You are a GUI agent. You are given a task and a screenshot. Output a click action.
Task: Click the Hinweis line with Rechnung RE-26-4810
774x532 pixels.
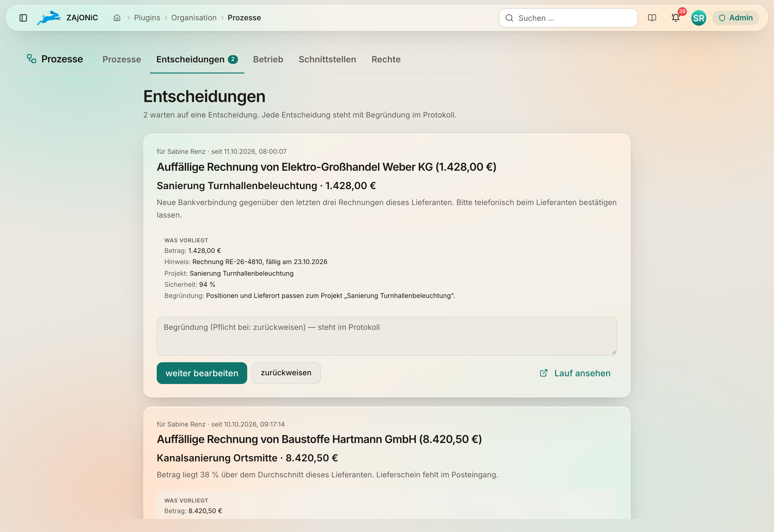tap(246, 262)
